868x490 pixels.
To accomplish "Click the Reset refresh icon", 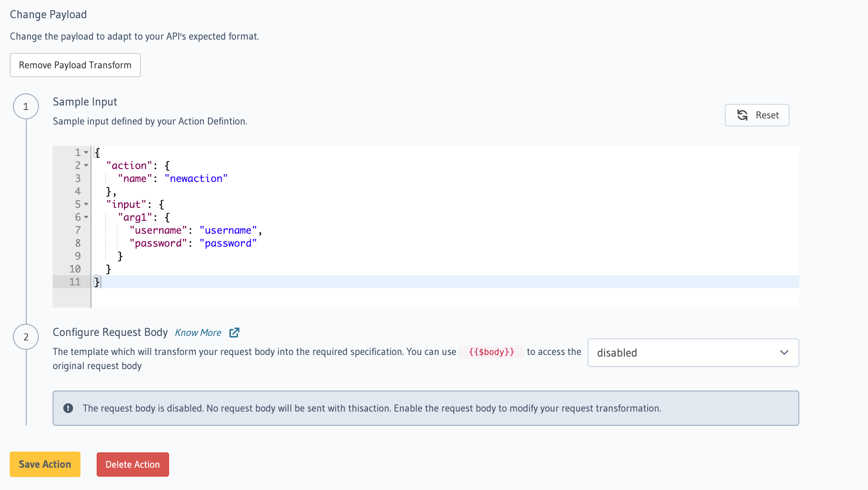I will [x=742, y=115].
